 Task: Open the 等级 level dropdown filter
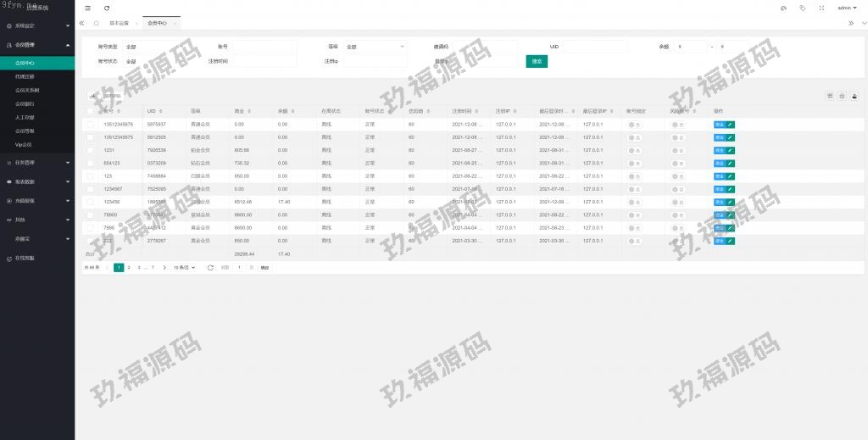pos(375,47)
